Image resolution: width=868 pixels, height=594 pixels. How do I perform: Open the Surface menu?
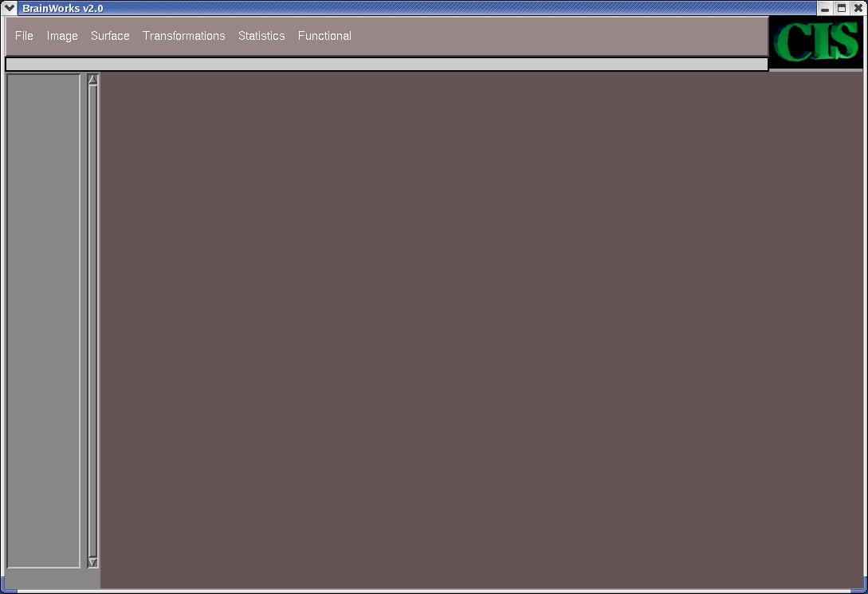(110, 35)
